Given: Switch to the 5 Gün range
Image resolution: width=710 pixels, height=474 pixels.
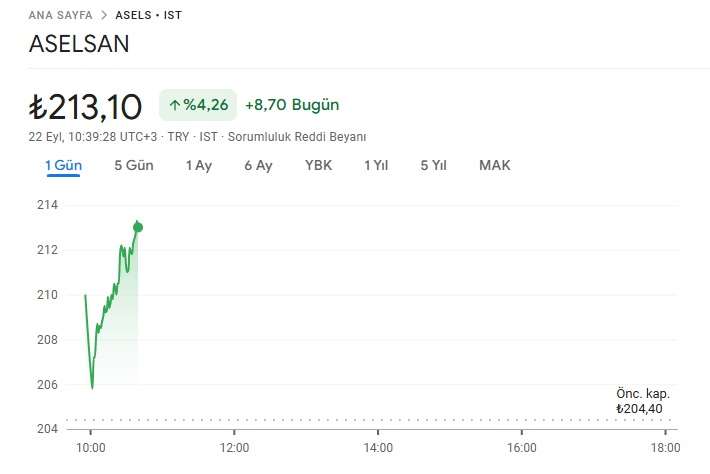Looking at the screenshot, I should click(x=134, y=165).
